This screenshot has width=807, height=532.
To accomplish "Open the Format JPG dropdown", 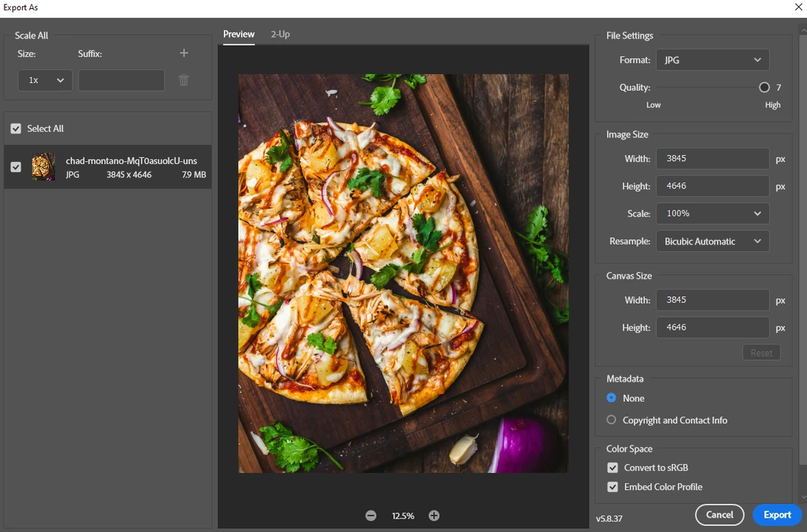I will (x=713, y=60).
